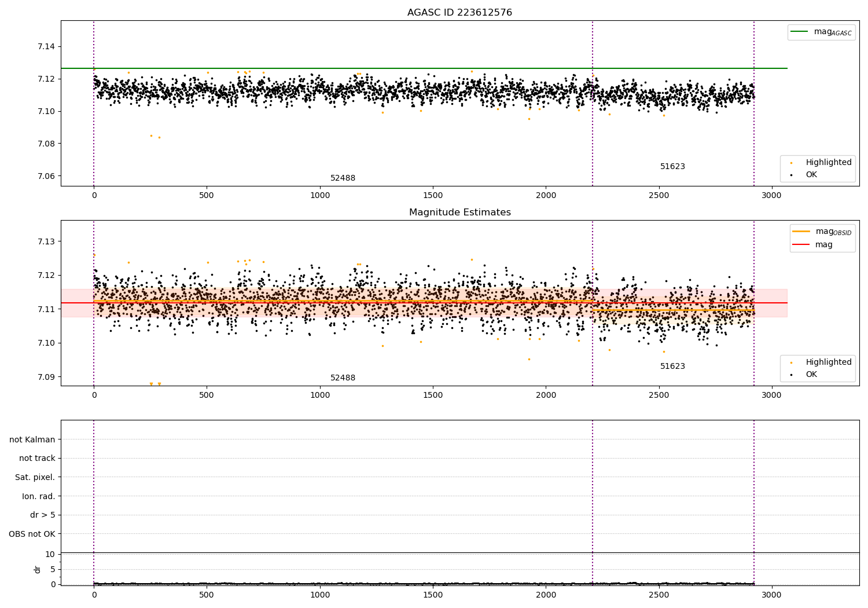Click the 10 tick label on the dr axis
Screen dimensions: 868x608
[50, 554]
